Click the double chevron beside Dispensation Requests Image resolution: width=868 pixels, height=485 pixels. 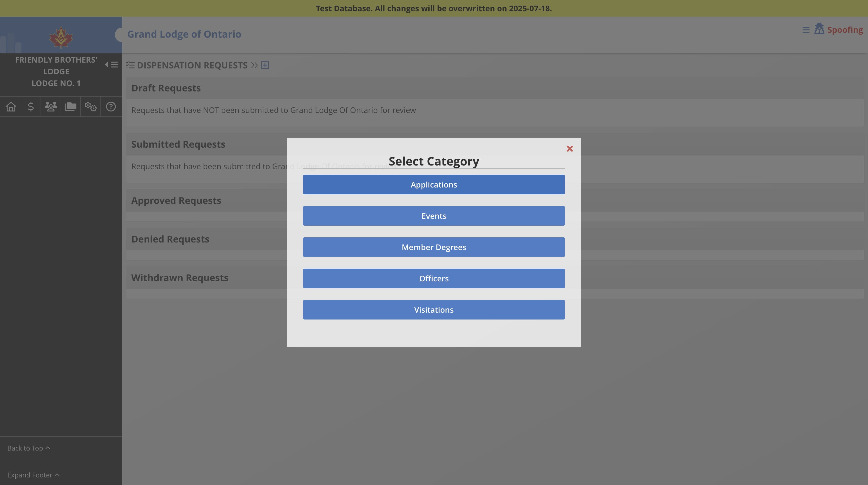[254, 65]
